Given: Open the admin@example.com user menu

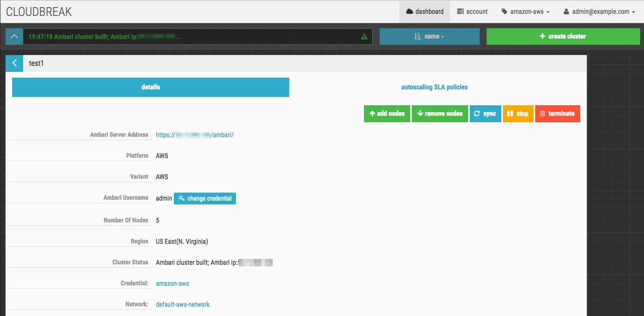Looking at the screenshot, I should [599, 12].
